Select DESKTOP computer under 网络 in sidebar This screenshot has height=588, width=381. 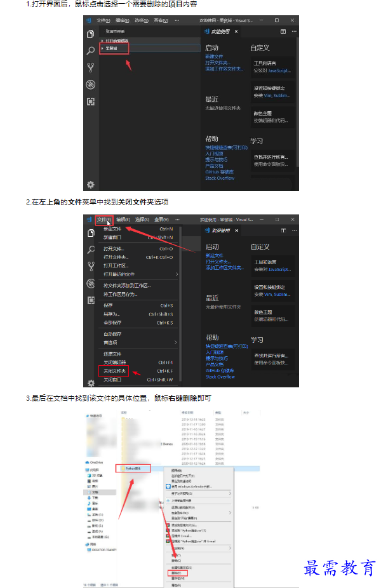(x=102, y=550)
